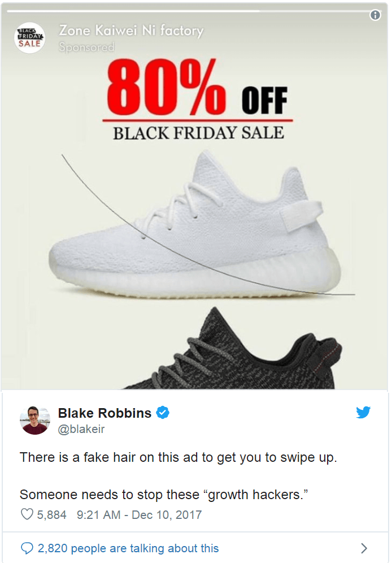Click the verified badge beside Blake Robbins
The width and height of the screenshot is (392, 563).
(163, 413)
